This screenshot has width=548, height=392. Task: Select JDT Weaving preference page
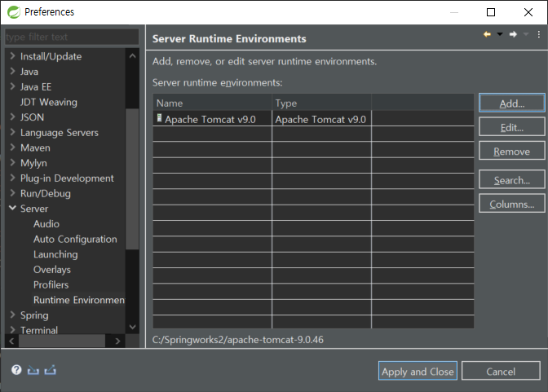(49, 102)
